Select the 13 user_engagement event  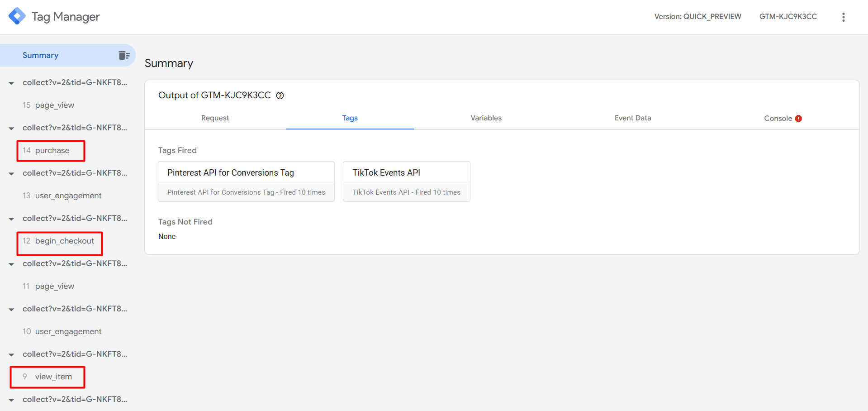[68, 196]
